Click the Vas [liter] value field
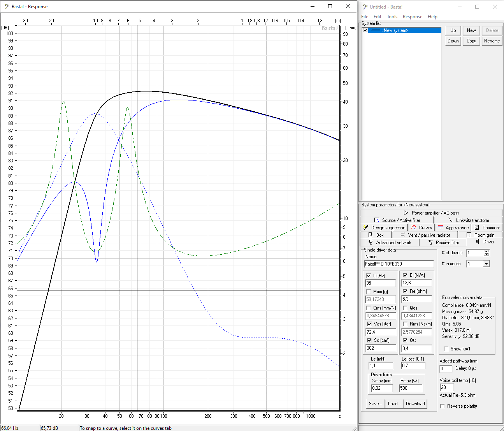This screenshot has height=431, width=504. (381, 332)
